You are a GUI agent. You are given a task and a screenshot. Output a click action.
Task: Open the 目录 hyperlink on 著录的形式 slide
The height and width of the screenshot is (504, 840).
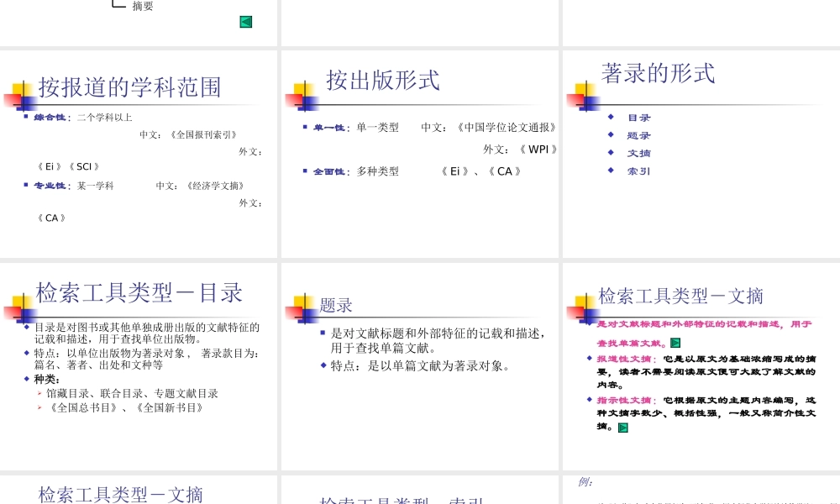(638, 118)
